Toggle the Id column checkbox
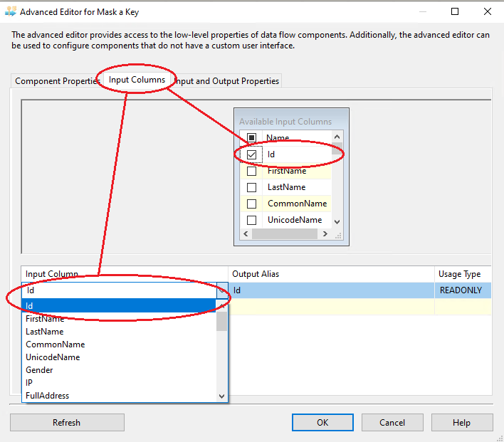Image resolution: width=504 pixels, height=442 pixels. click(252, 154)
